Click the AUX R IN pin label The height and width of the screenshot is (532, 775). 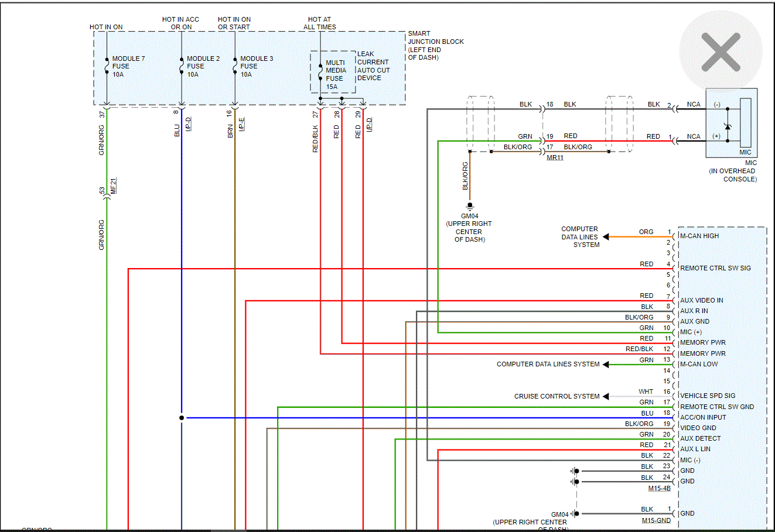point(694,311)
